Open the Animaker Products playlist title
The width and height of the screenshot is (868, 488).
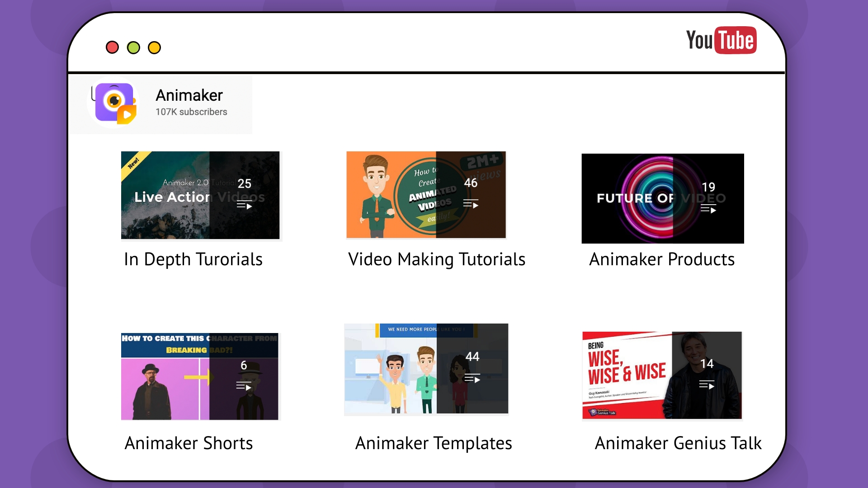pos(662,259)
